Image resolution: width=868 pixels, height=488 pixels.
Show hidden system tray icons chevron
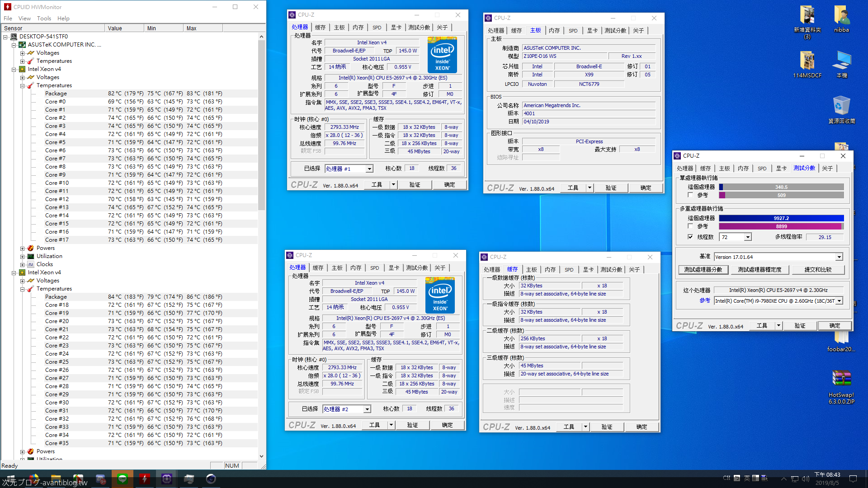point(783,479)
